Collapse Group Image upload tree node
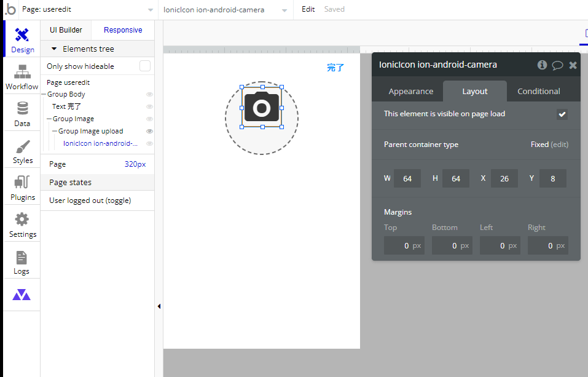This screenshot has height=377, width=588. click(x=55, y=131)
